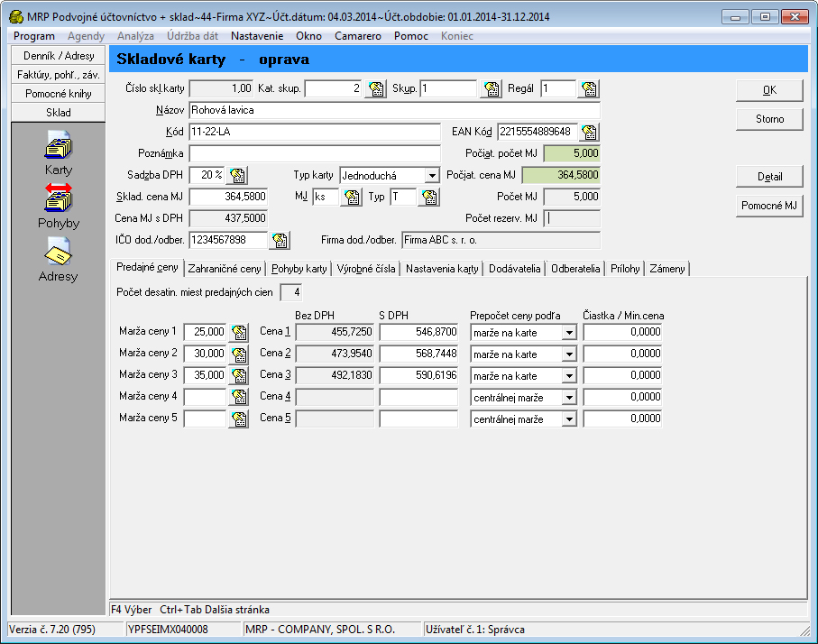The height and width of the screenshot is (644, 818).
Task: Switch to Prílohy tab
Action: (625, 269)
